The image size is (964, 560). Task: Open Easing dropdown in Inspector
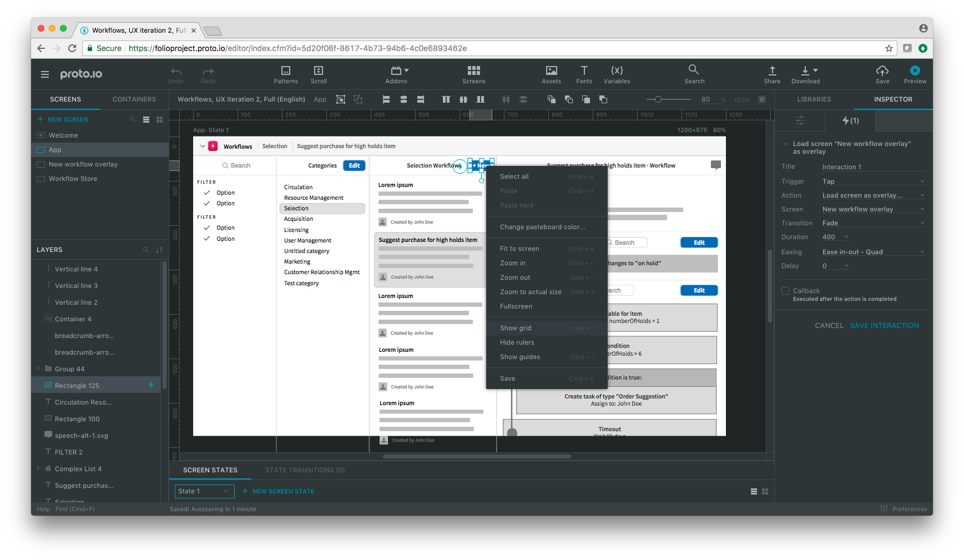click(874, 252)
